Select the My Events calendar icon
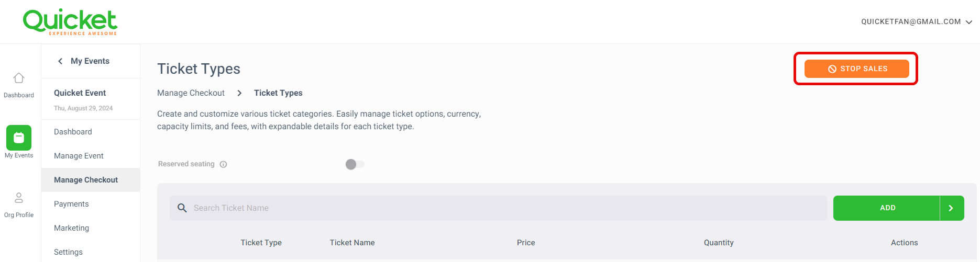This screenshot has width=980, height=262. 19,138
